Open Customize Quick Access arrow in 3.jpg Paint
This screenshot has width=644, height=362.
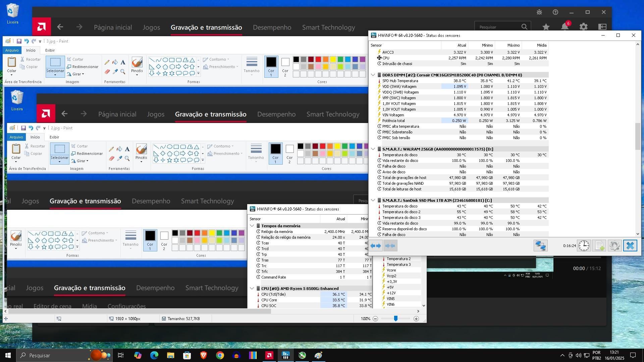[40, 42]
